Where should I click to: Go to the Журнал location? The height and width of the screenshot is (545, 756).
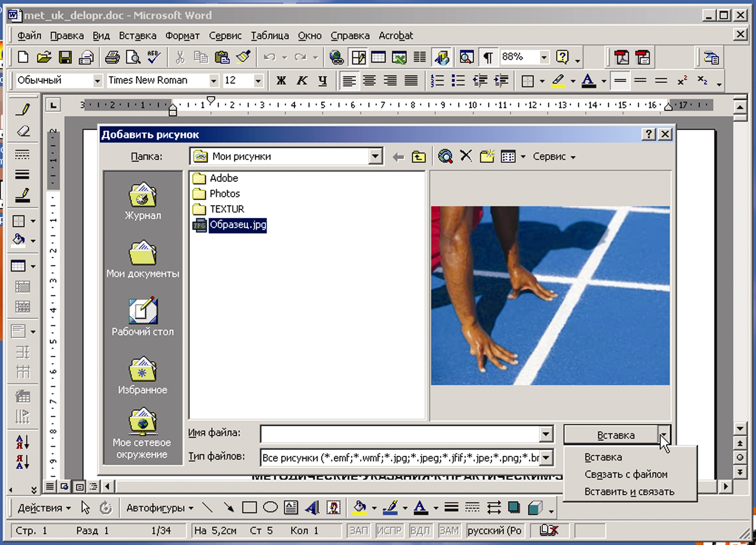[143, 202]
